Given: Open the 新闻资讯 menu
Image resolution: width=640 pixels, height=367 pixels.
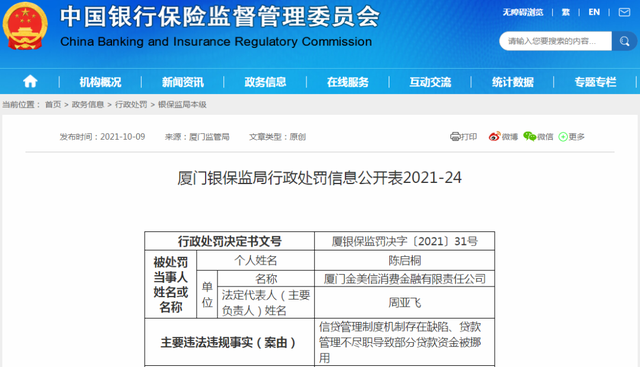Looking at the screenshot, I should [183, 82].
